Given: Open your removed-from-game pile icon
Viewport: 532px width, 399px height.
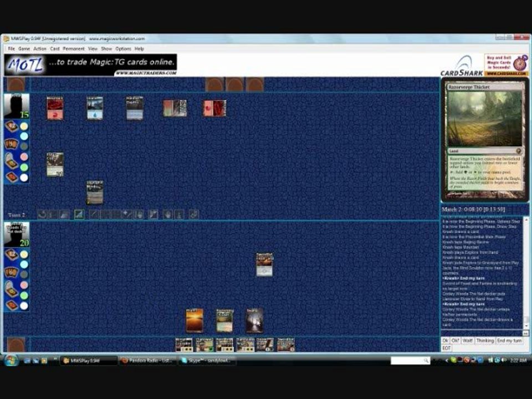Looking at the screenshot, I should (11, 305).
